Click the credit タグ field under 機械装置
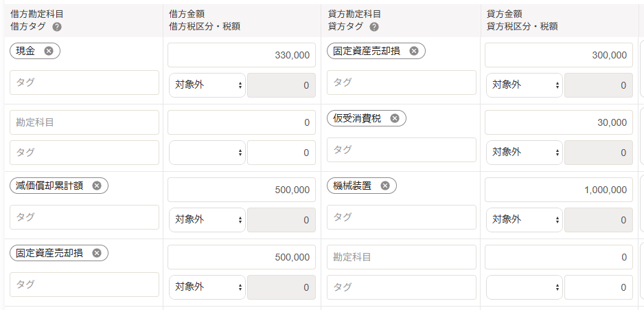This screenshot has height=310, width=644. tap(401, 217)
